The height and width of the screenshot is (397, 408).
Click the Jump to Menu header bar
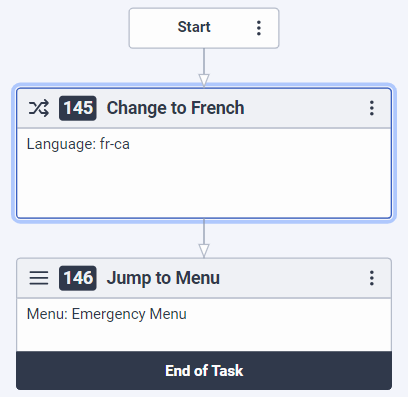[x=204, y=278]
